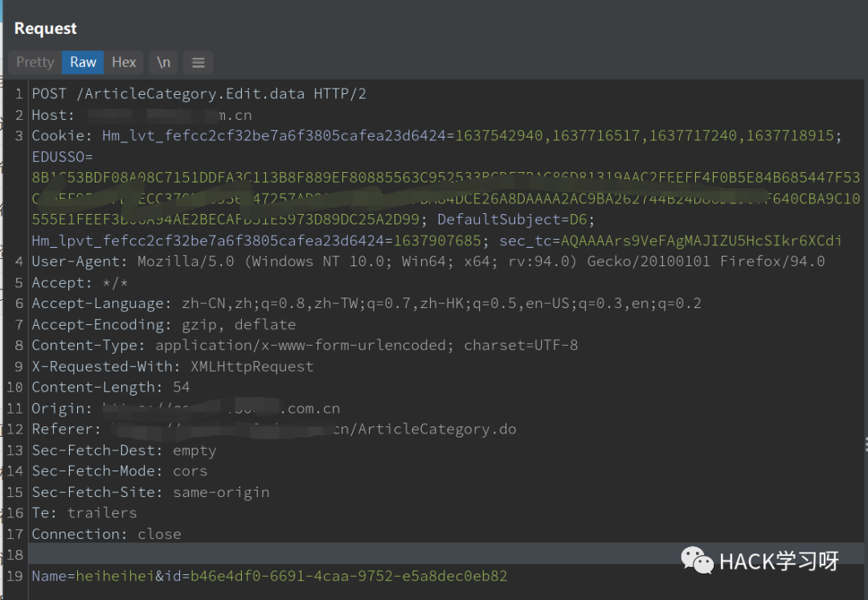This screenshot has width=868, height=600.
Task: Click the POST /ArticleCategory.Edit.data request line
Action: coord(199,93)
